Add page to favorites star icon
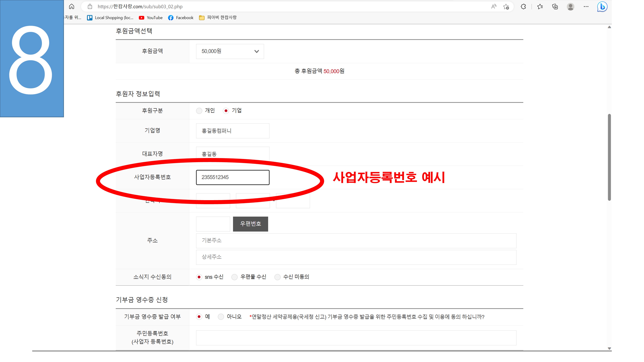Image resolution: width=644 pixels, height=362 pixels. click(506, 7)
